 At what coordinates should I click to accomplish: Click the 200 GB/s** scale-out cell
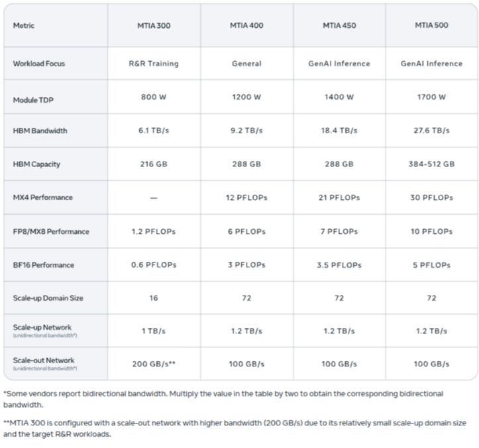[x=153, y=364]
